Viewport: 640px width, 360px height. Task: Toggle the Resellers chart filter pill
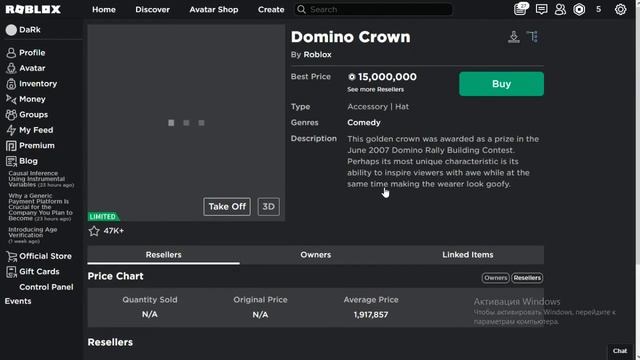tap(527, 278)
